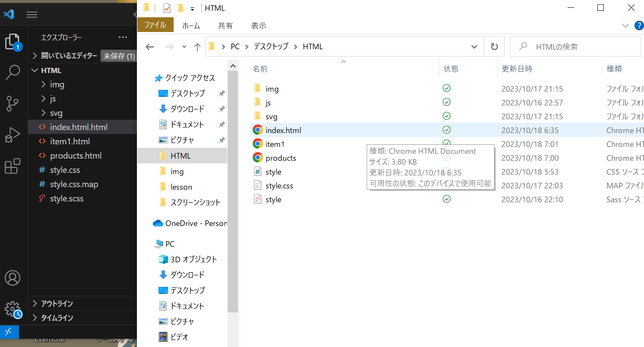Click the Manage settings gear in VS Code
This screenshot has width=644, height=347.
[x=13, y=309]
